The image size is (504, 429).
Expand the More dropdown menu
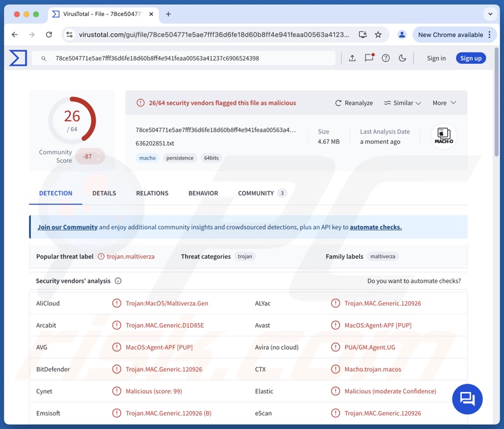[x=444, y=103]
